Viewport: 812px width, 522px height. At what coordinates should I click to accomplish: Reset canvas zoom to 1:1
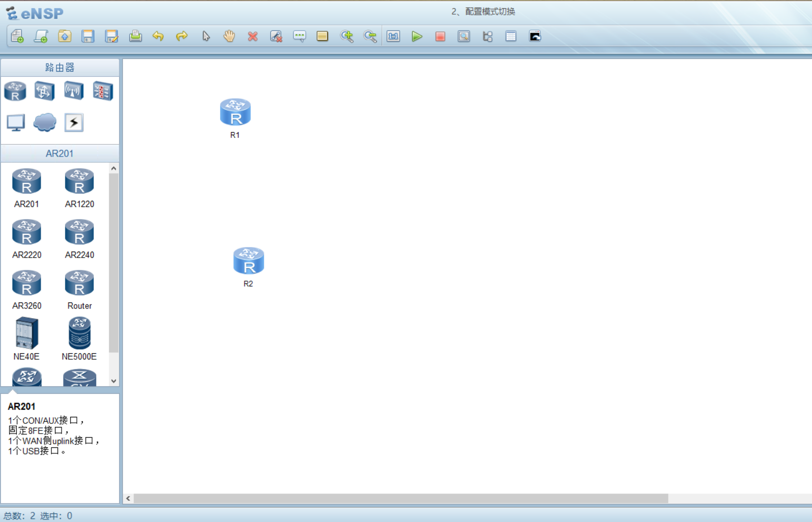394,36
